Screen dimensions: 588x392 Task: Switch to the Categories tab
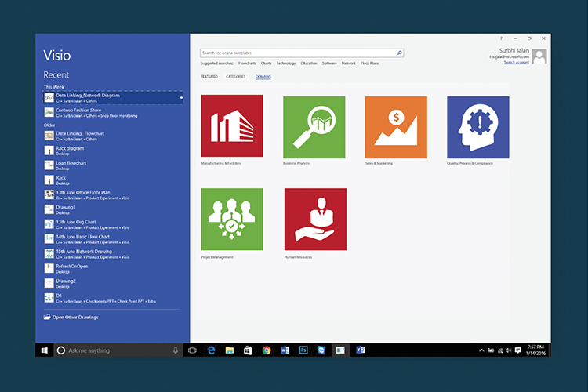235,77
